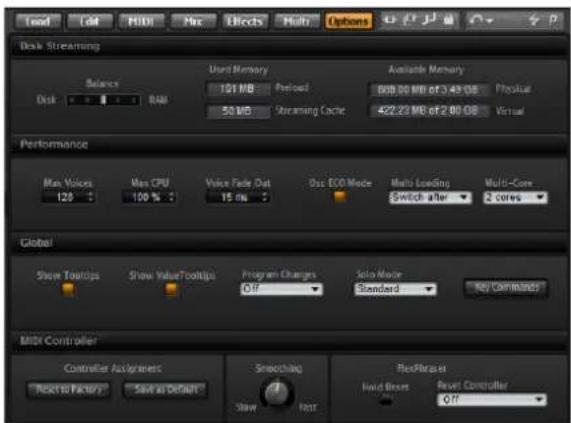Click the Virtual available memory readout
This screenshot has width=571, height=423.
[x=428, y=111]
